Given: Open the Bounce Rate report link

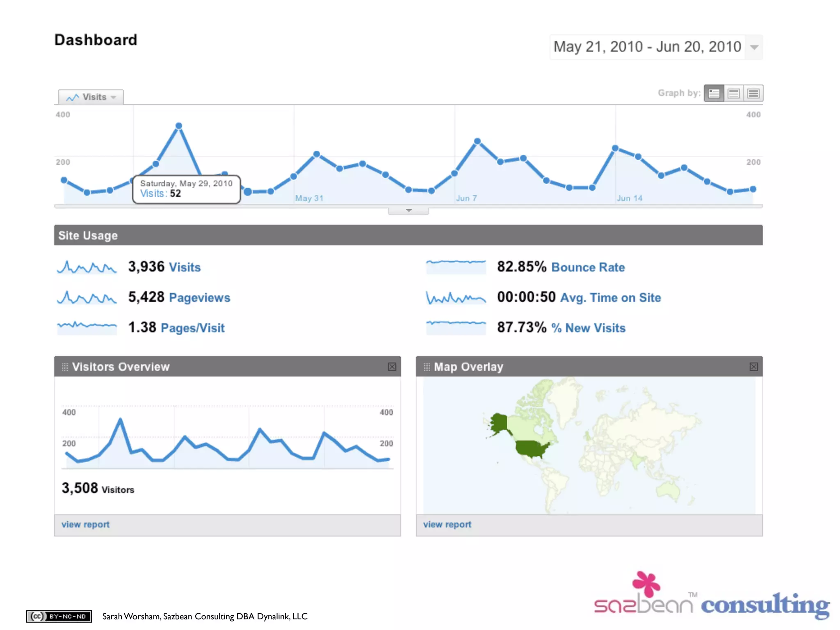Looking at the screenshot, I should pyautogui.click(x=588, y=267).
